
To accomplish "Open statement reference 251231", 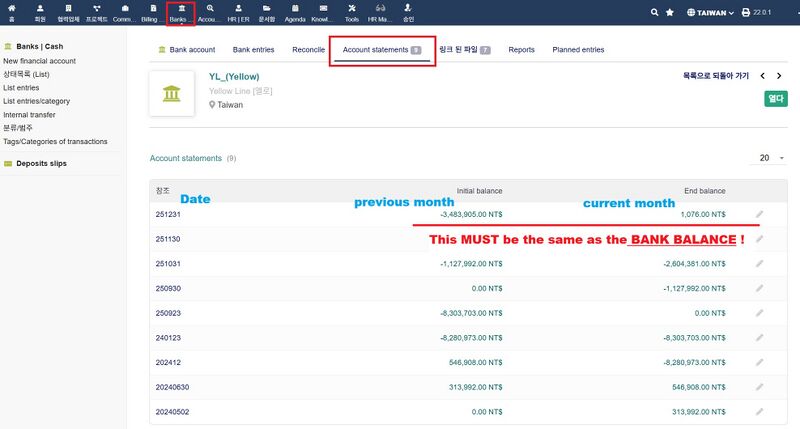I will click(168, 214).
